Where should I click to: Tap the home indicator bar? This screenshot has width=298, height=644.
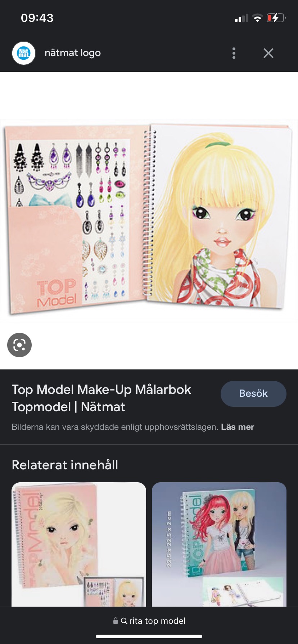pyautogui.click(x=149, y=636)
